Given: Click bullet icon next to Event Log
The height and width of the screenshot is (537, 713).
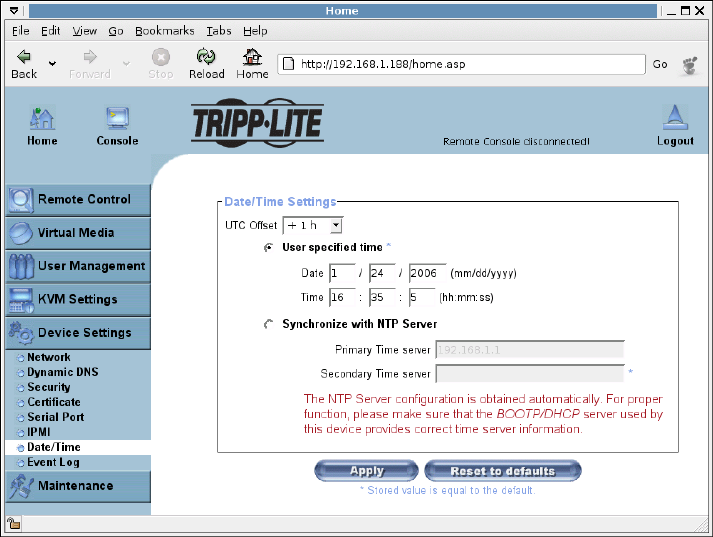Looking at the screenshot, I should (x=20, y=463).
